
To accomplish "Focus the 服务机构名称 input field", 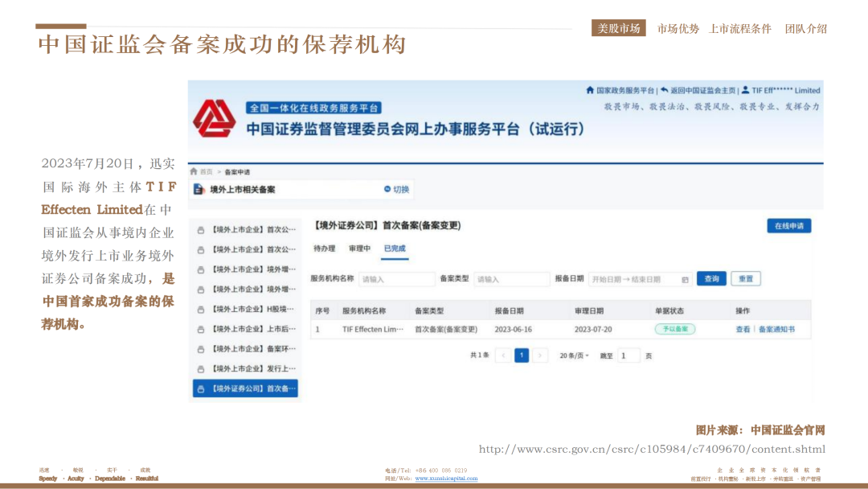I will click(396, 279).
